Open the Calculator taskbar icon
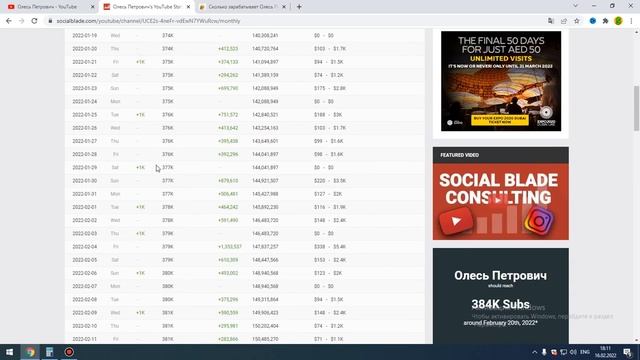640x360 pixels. [49, 352]
